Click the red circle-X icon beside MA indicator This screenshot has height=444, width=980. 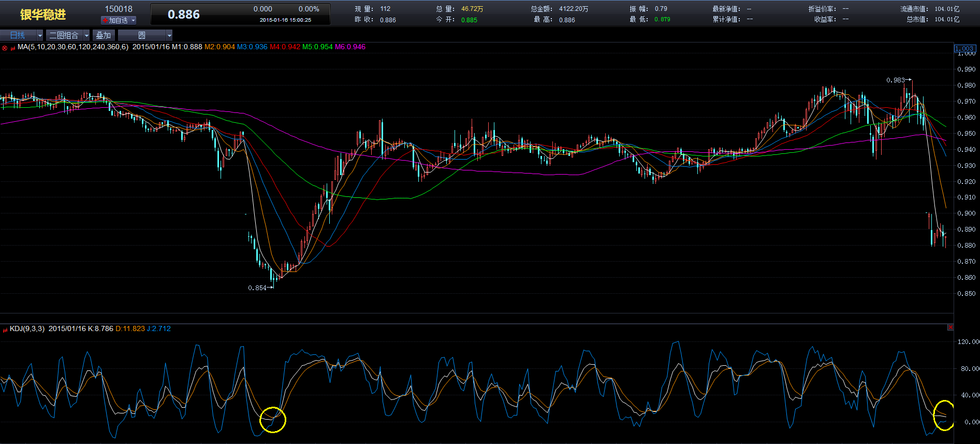click(x=5, y=48)
